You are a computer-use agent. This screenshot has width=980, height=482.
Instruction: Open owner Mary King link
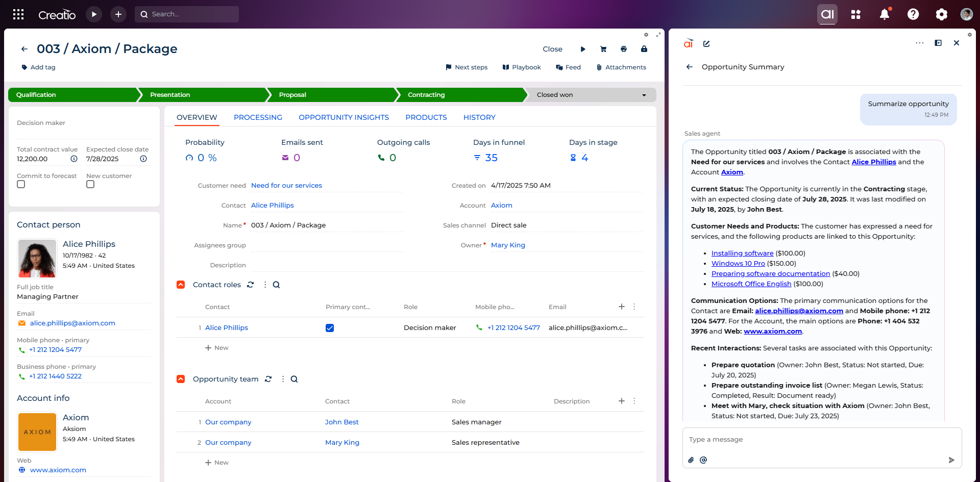(x=508, y=245)
